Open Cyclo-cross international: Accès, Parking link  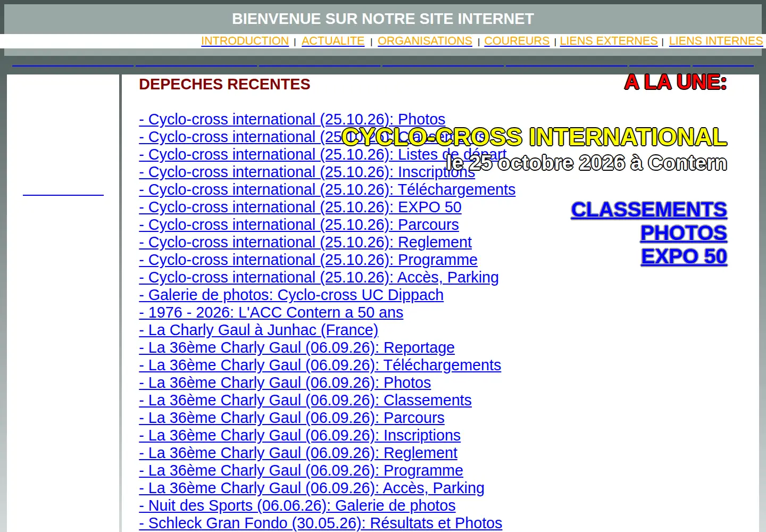[x=319, y=277]
